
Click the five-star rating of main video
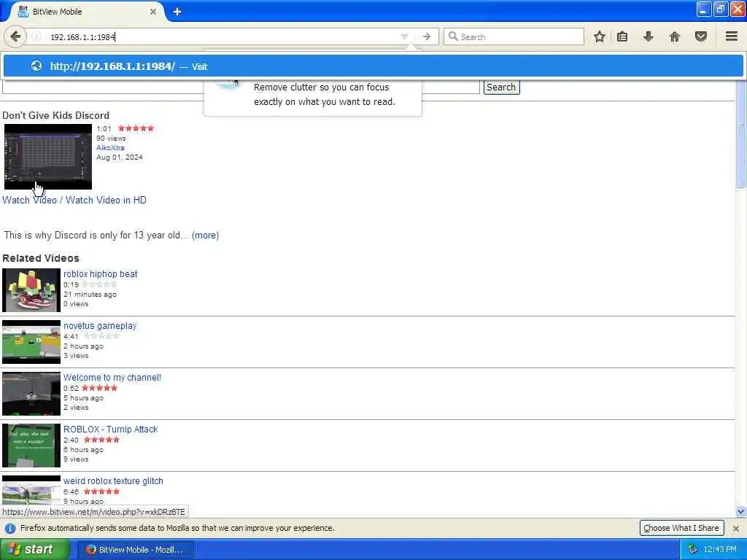click(136, 128)
